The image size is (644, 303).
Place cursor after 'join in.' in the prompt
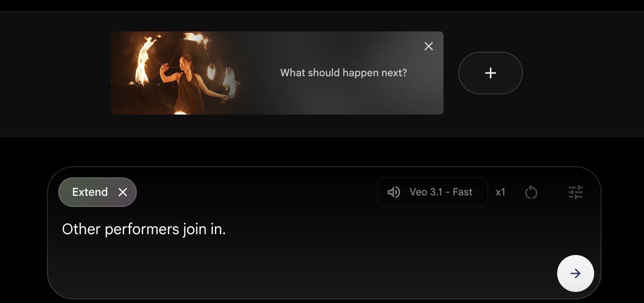227,230
